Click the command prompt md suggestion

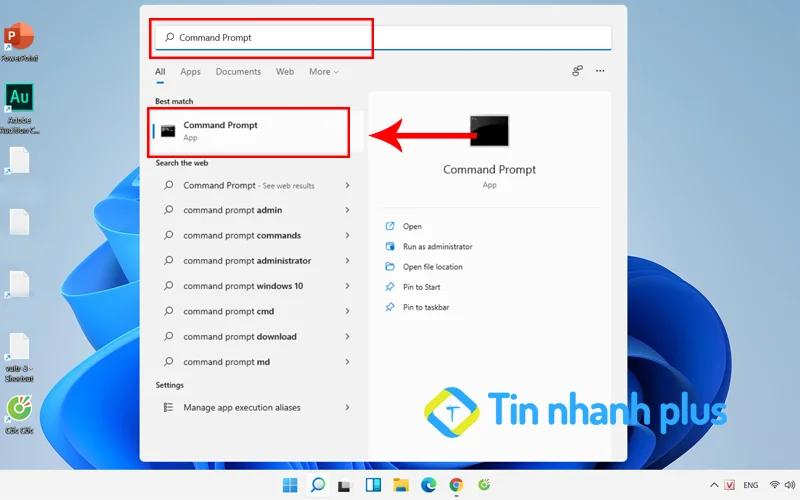pos(227,362)
